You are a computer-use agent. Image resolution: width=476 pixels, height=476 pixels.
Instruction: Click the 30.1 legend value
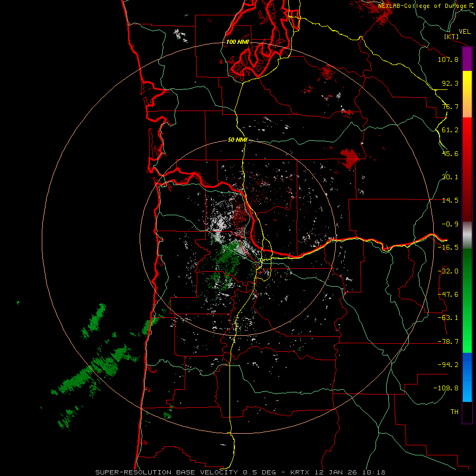point(450,177)
